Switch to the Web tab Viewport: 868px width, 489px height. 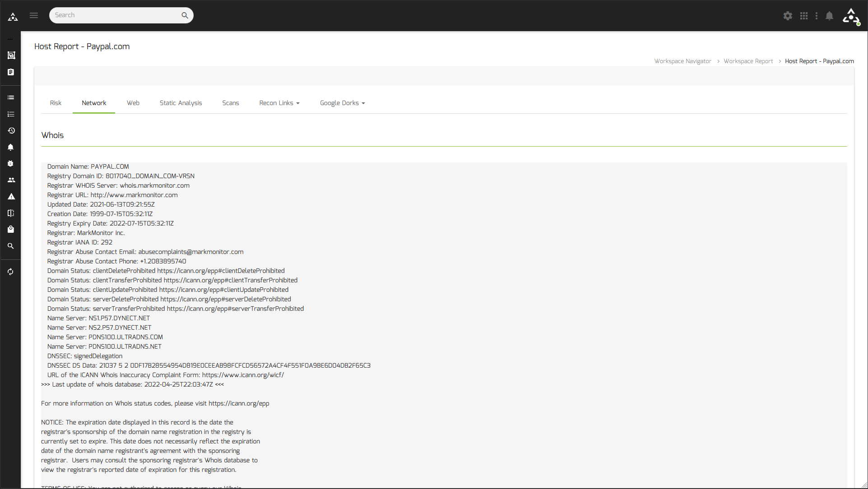coord(133,103)
